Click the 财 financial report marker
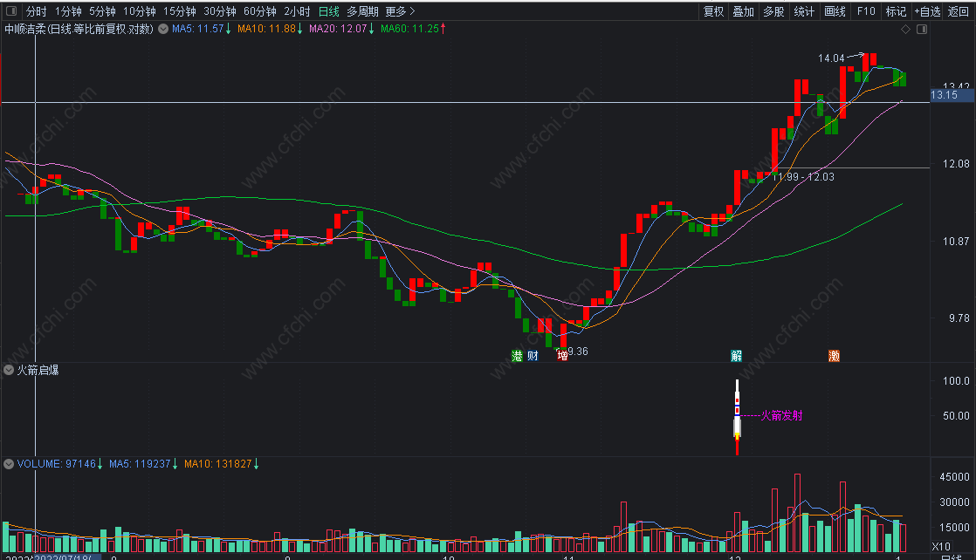This screenshot has width=976, height=560. (x=533, y=355)
